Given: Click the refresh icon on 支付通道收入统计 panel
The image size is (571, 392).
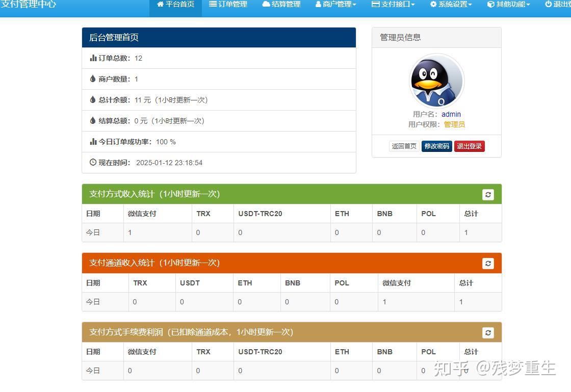Looking at the screenshot, I should [488, 264].
